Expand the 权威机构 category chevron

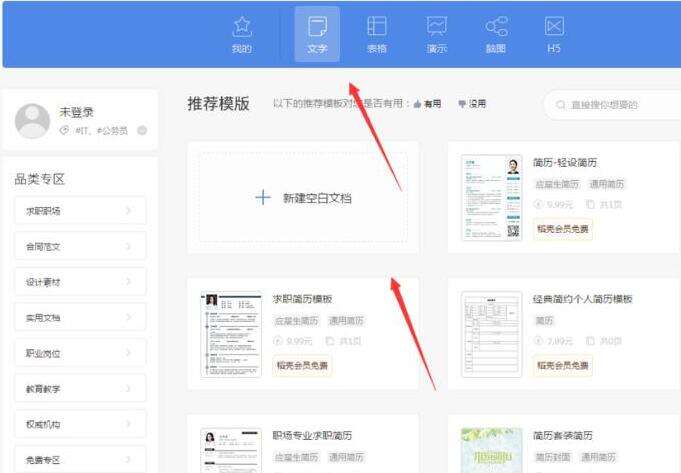click(x=128, y=424)
